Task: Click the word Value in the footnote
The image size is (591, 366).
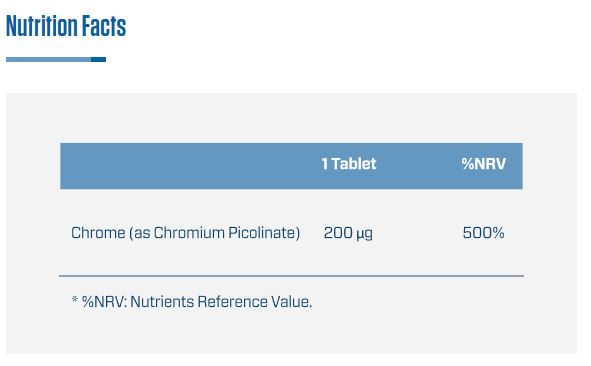Action: [x=290, y=302]
